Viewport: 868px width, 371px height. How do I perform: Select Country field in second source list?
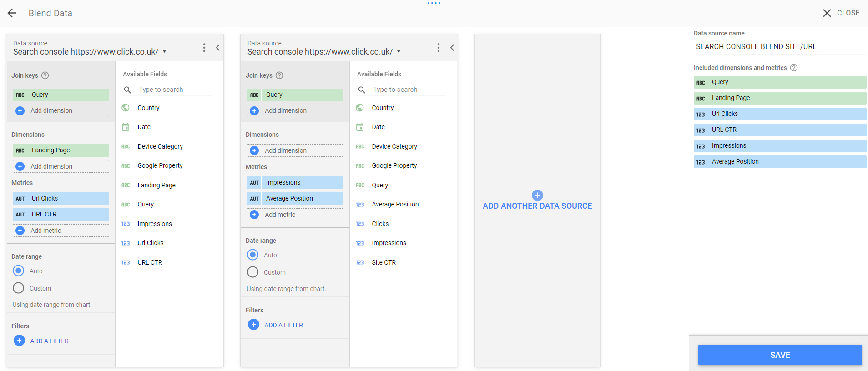tap(383, 108)
